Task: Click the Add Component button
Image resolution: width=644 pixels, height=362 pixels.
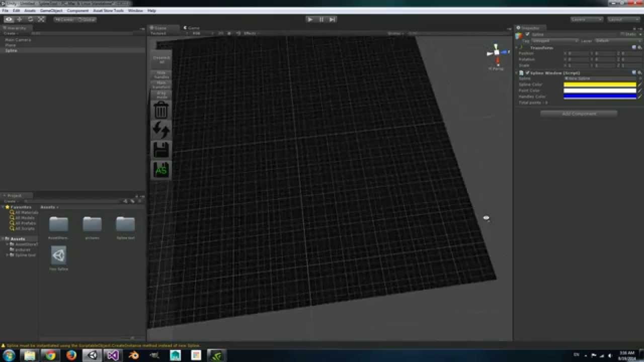Action: [x=579, y=114]
